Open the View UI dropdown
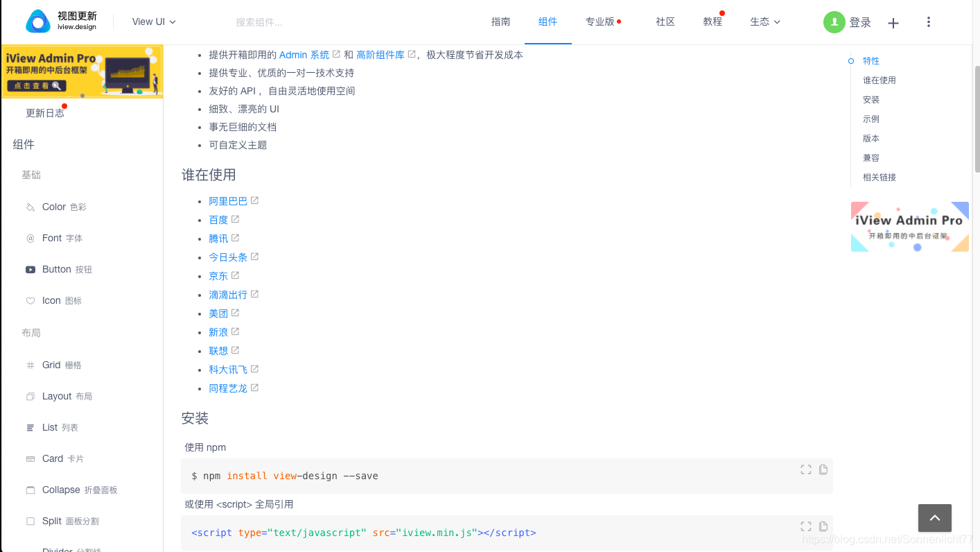Screen dimensions: 980x552 pos(154,21)
